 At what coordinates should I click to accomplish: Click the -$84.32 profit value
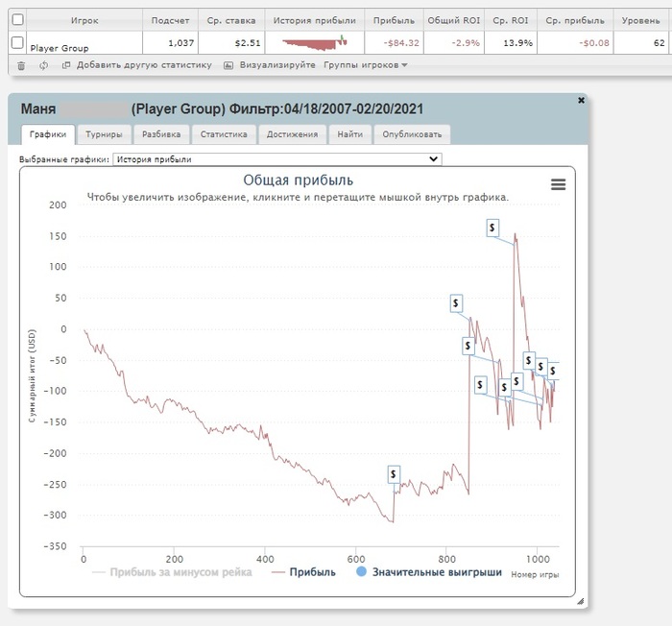[x=401, y=43]
